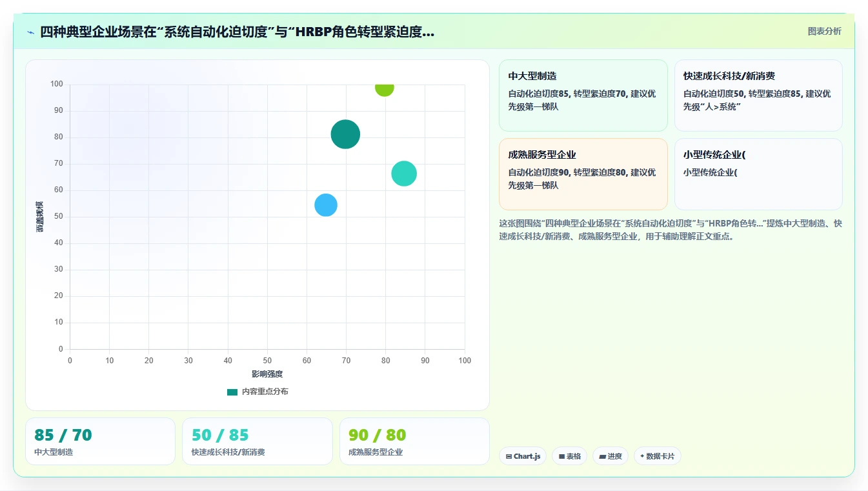Open the 小型传统企业( scenario card

(758, 174)
